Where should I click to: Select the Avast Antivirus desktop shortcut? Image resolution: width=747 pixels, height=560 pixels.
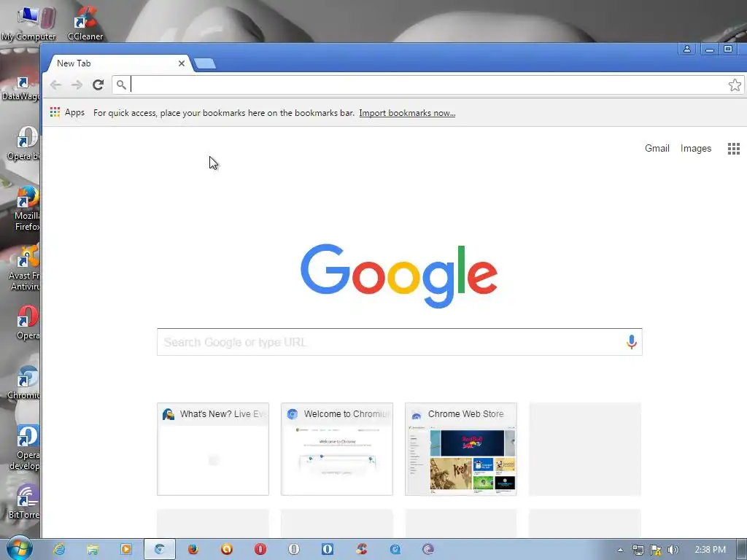[25, 268]
